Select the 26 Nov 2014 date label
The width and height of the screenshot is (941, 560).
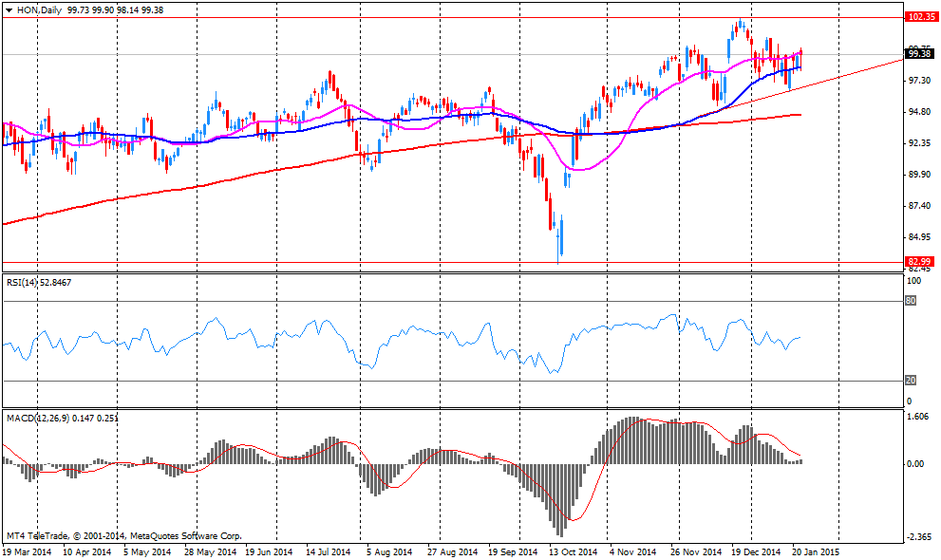pyautogui.click(x=696, y=551)
